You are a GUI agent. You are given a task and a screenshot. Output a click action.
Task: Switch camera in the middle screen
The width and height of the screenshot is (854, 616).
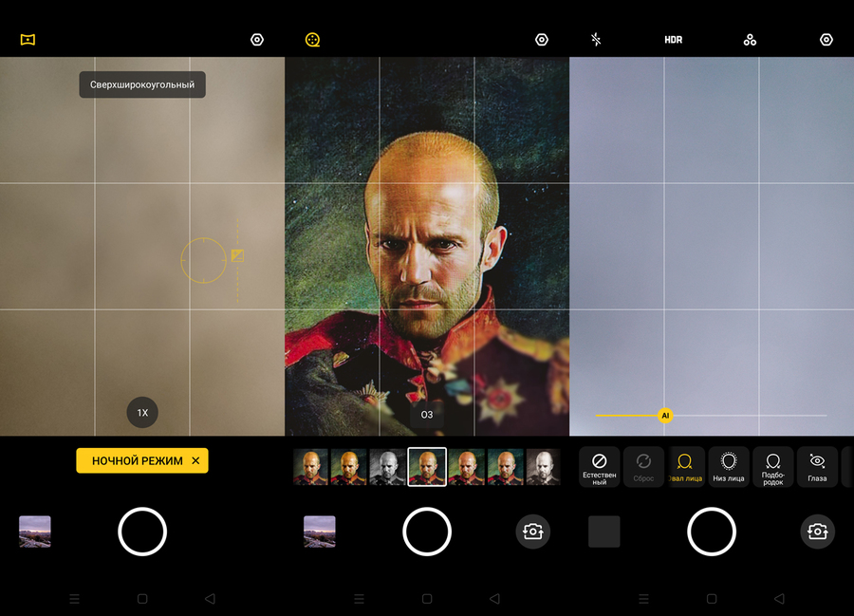[532, 532]
